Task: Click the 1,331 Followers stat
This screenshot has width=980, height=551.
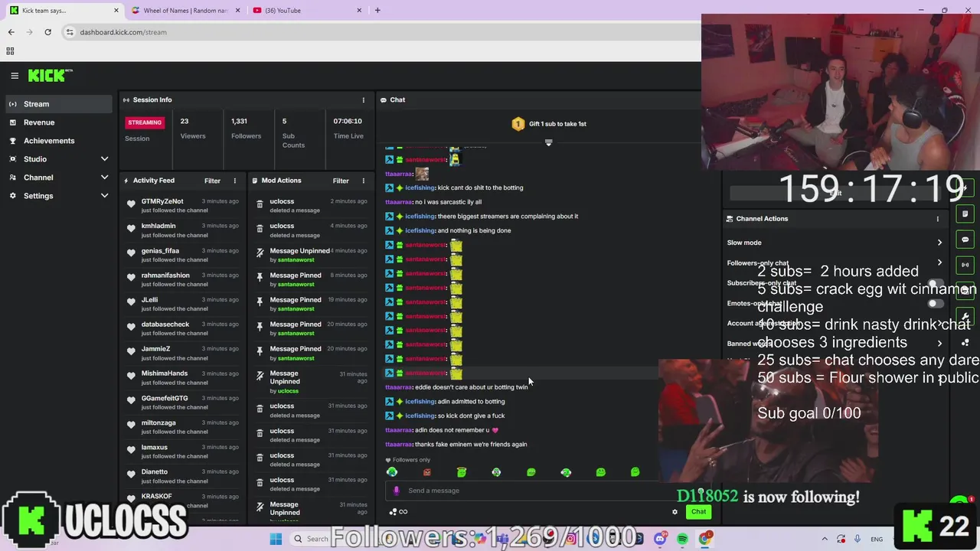Action: (x=246, y=128)
